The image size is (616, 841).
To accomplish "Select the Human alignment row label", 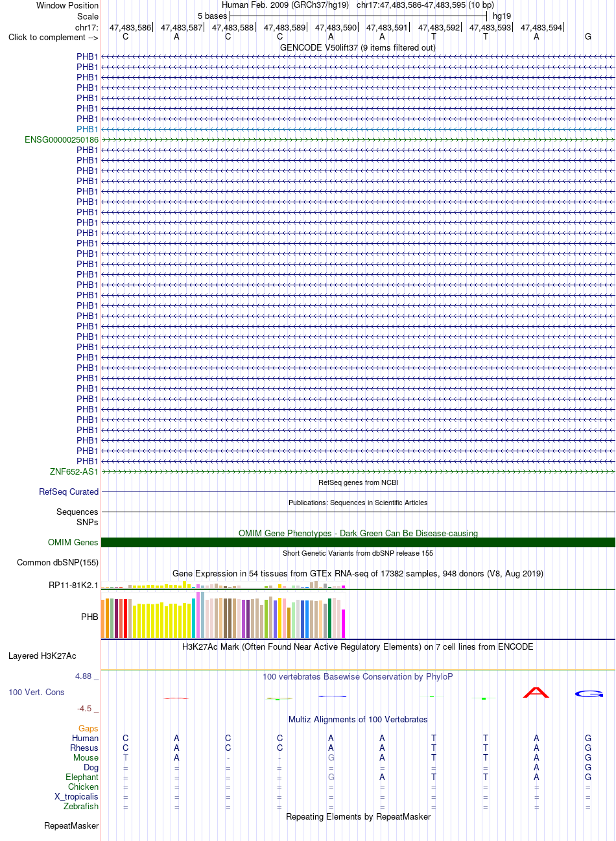I will pos(85,738).
